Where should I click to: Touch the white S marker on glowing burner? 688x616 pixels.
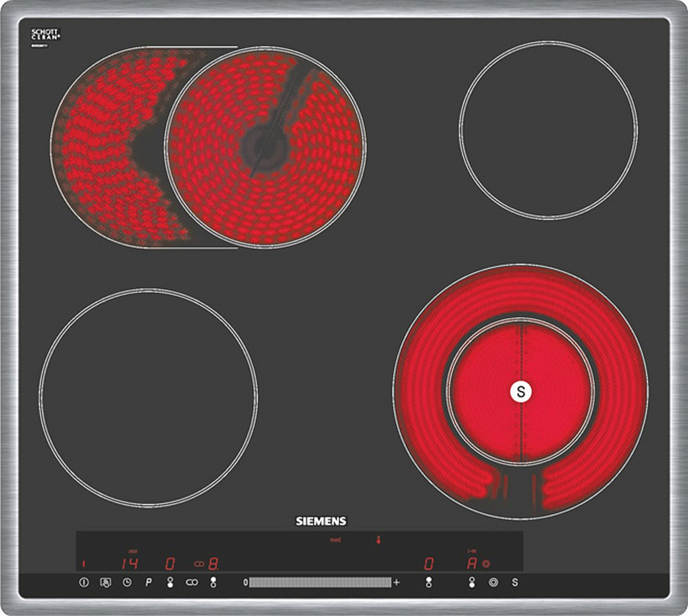(x=520, y=391)
